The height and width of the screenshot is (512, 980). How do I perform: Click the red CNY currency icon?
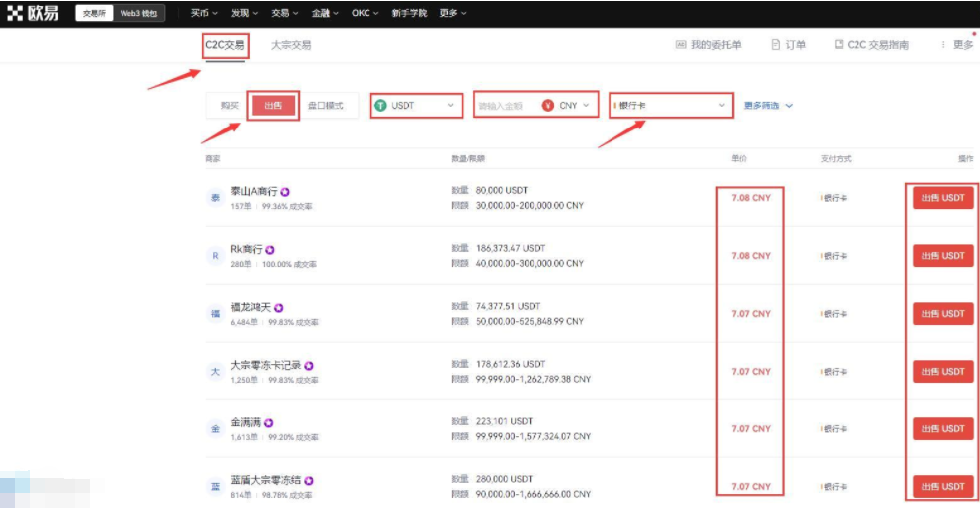tap(547, 105)
